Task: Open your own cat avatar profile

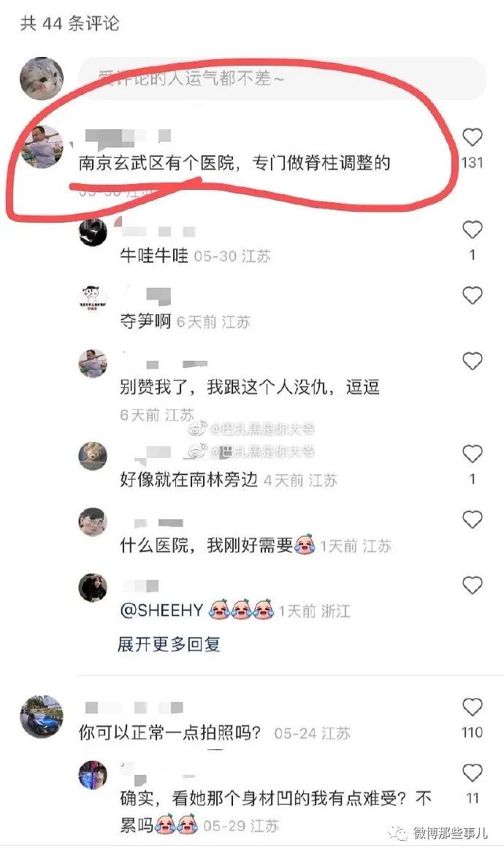Action: point(42,79)
